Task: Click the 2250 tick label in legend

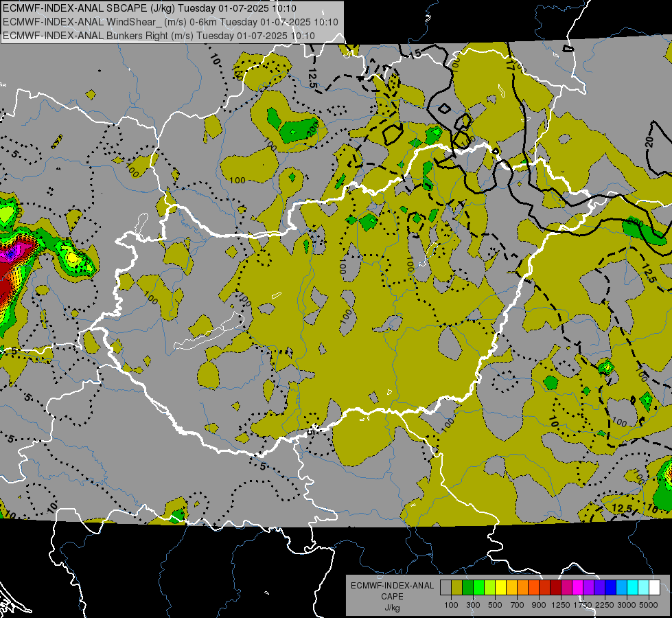Action: [604, 605]
